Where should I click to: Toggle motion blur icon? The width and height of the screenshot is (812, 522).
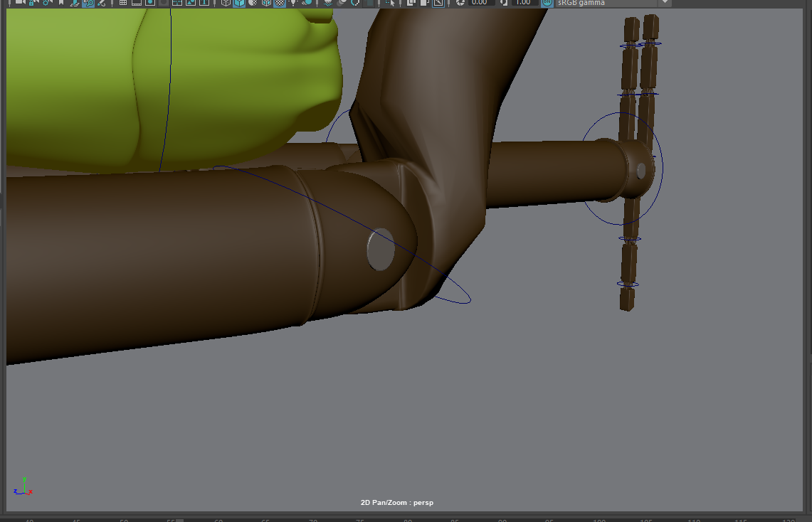pos(342,3)
